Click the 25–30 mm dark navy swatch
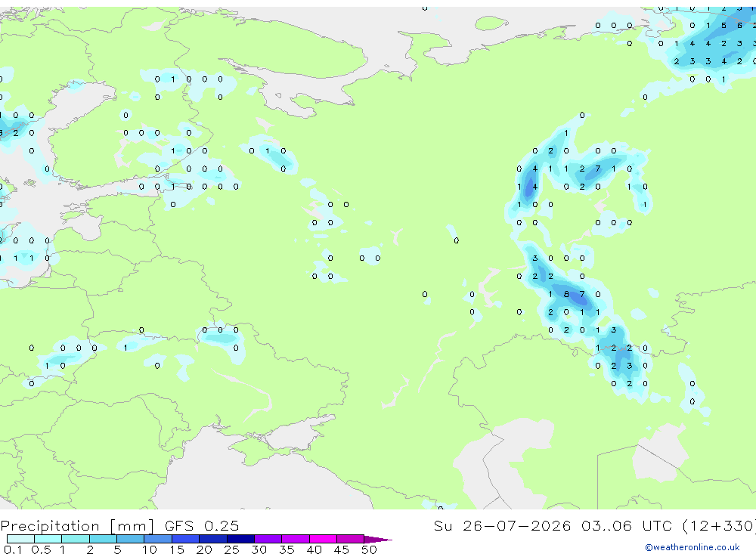 [240, 539]
